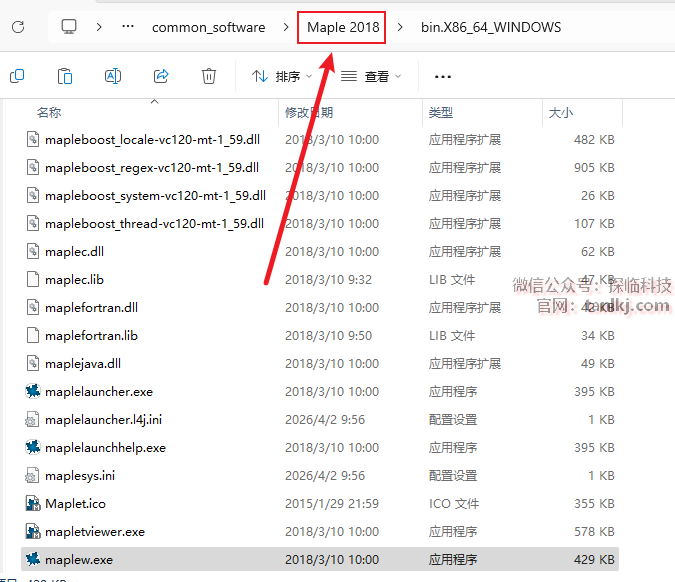The height and width of the screenshot is (582, 675).
Task: Click the Delete trash can icon
Action: [x=209, y=76]
